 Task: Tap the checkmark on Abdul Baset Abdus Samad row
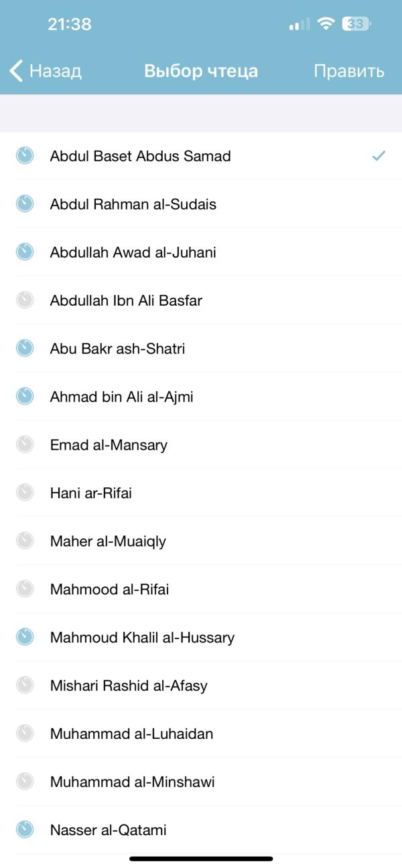tap(379, 156)
